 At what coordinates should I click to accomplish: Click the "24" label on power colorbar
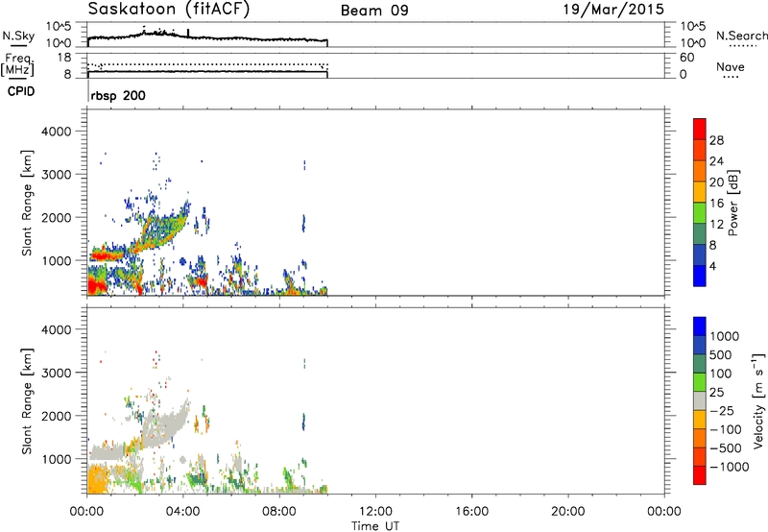pyautogui.click(x=716, y=161)
